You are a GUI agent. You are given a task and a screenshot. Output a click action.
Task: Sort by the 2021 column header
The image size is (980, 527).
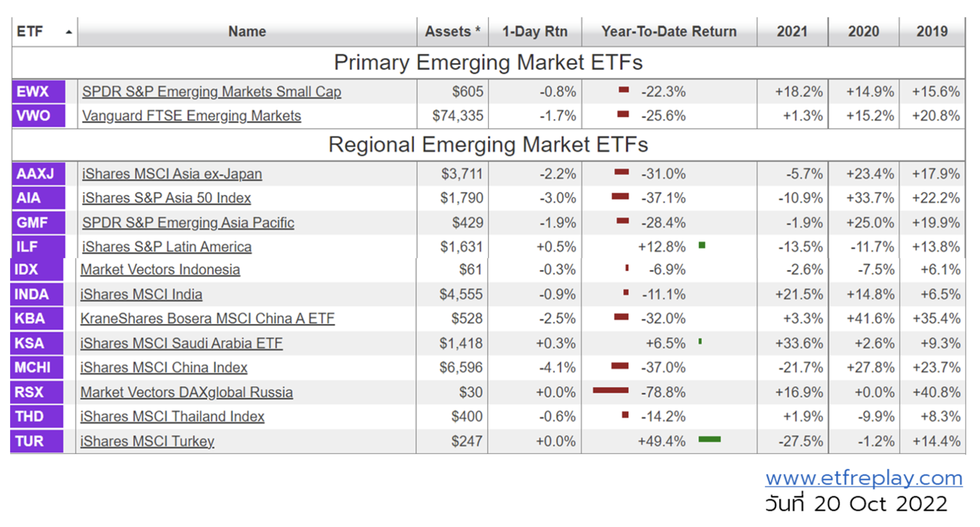tap(792, 32)
